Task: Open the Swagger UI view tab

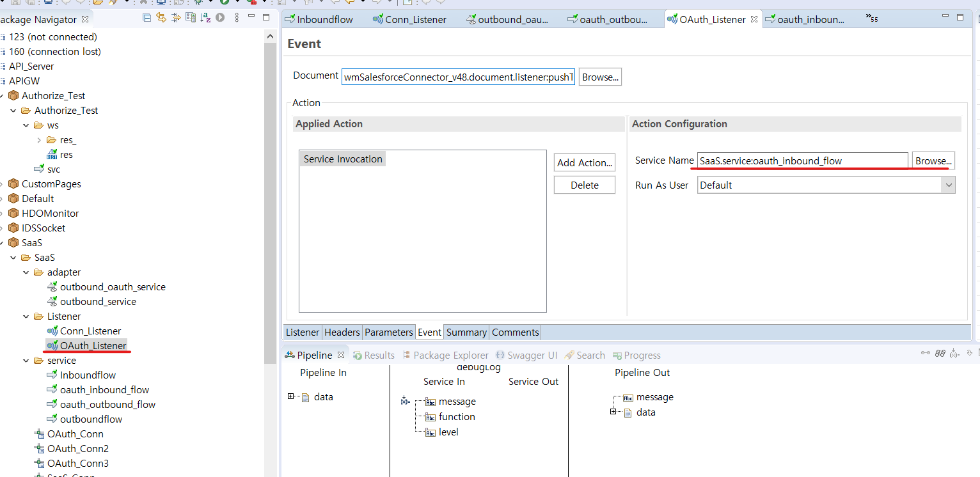Action: 527,356
